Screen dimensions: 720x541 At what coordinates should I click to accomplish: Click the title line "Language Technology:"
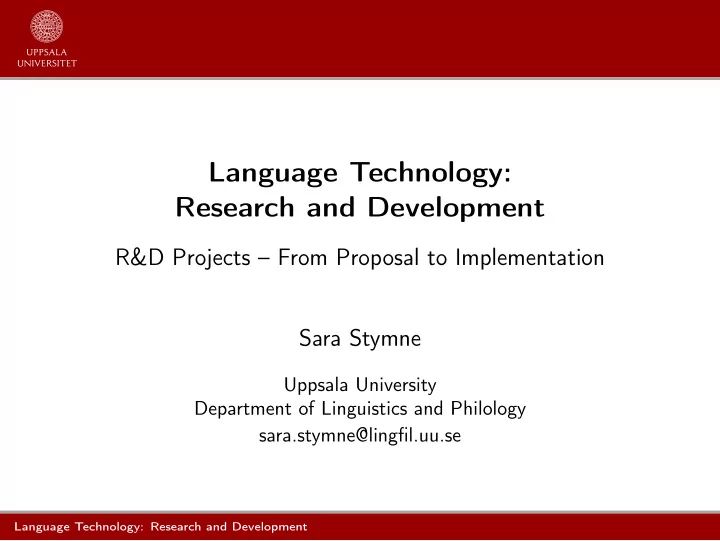click(360, 173)
